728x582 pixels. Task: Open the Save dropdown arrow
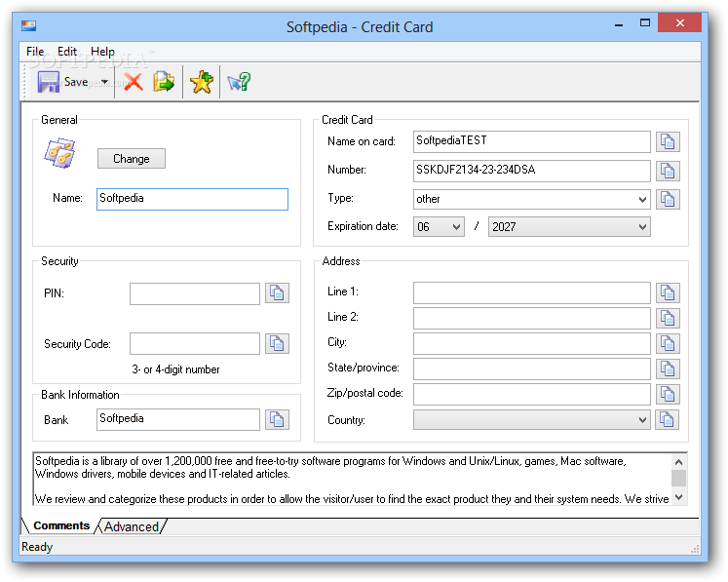[x=105, y=82]
